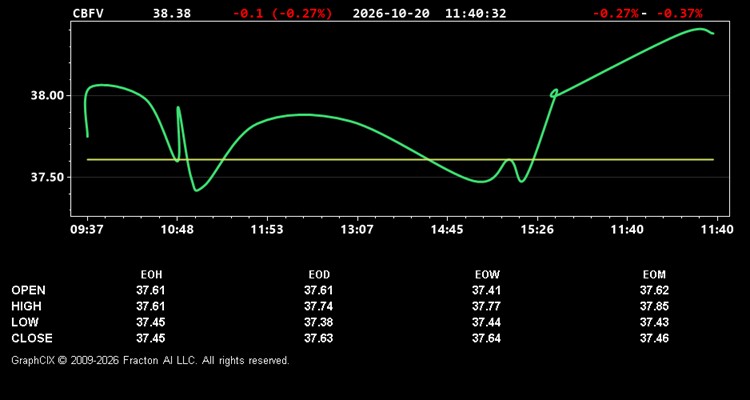Click the EOW column header

click(x=487, y=275)
